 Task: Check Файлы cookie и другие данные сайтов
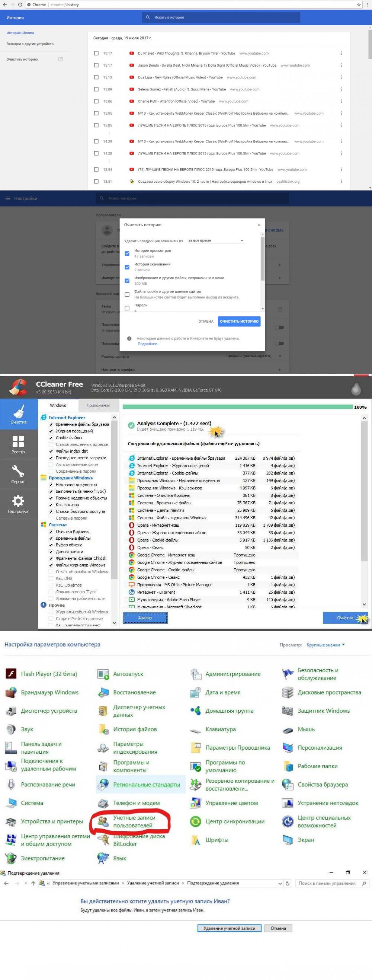pyautogui.click(x=127, y=294)
